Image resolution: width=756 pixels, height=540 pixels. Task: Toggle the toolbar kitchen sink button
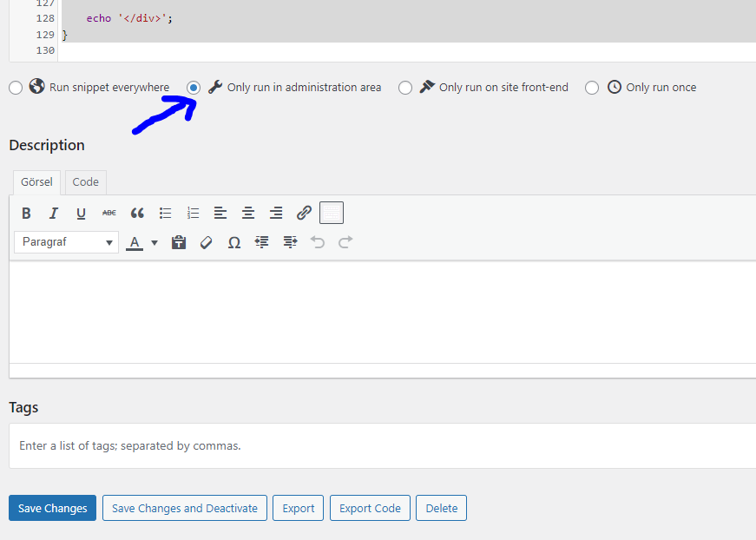tap(332, 213)
